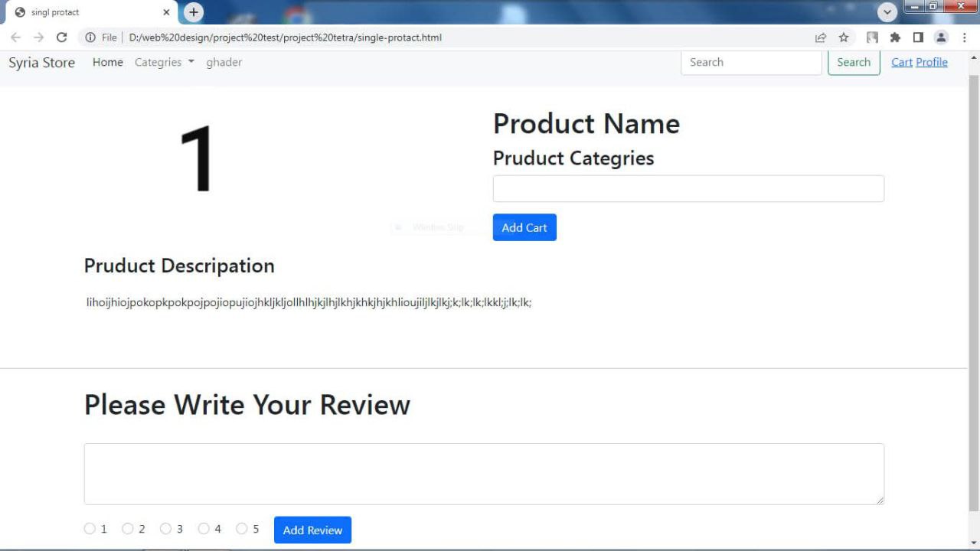Screen dimensions: 980x551
Task: Click the address bar URL
Action: click(286, 37)
